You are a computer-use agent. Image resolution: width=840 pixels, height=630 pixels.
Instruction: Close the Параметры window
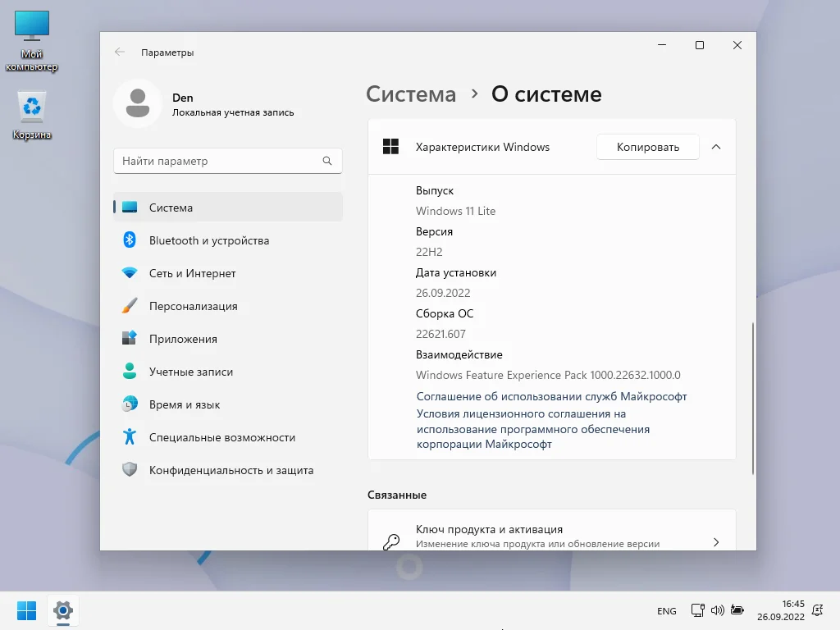(x=737, y=45)
